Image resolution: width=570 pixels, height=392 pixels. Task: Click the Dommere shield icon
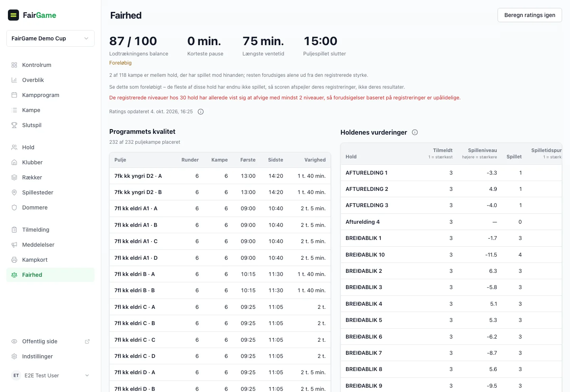click(14, 207)
